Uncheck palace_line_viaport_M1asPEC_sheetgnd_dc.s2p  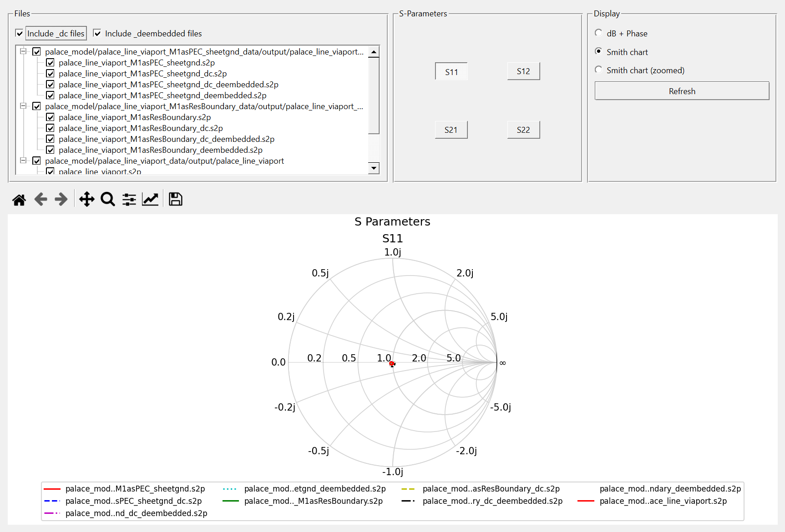[x=51, y=74]
